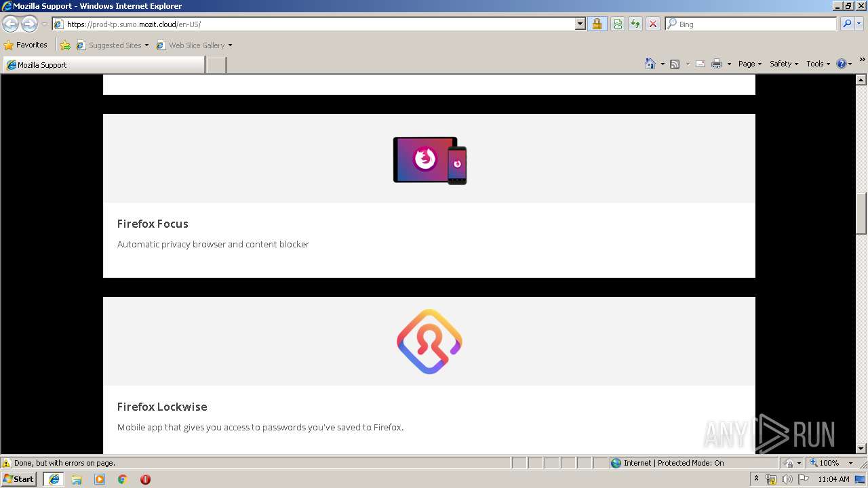Open the Firefox Focus heading link
Viewport: 868px width, 488px height.
pos(153,224)
